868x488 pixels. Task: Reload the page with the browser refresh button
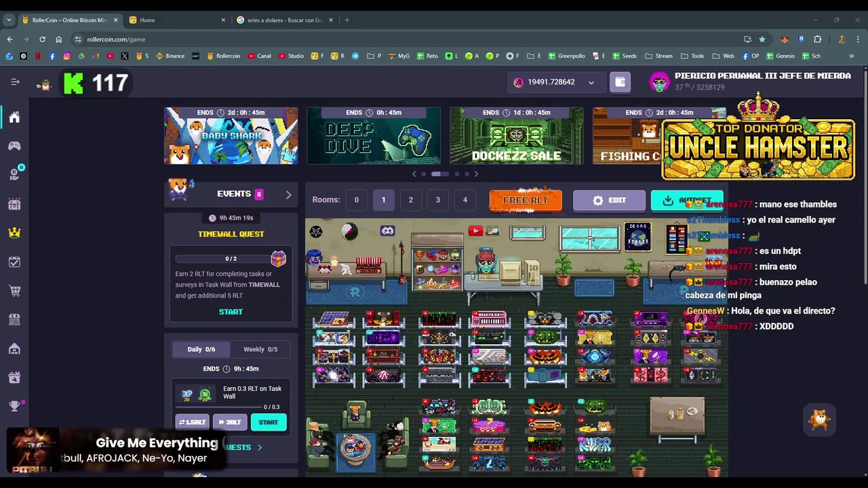42,39
